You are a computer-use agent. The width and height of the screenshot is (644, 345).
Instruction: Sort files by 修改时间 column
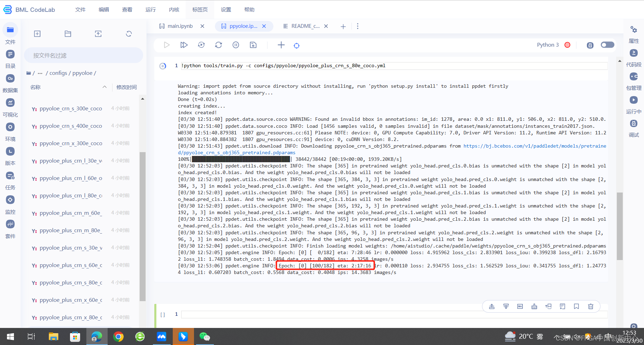coord(127,87)
